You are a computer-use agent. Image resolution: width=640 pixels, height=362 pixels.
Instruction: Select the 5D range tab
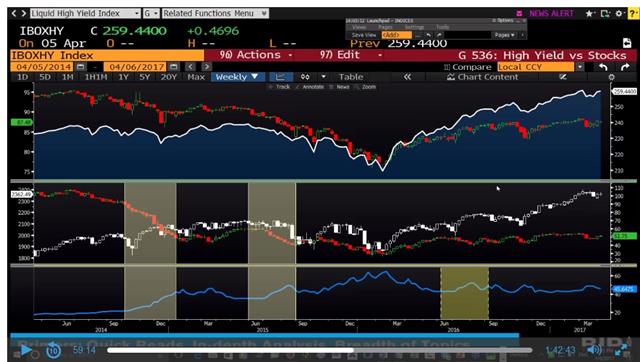45,77
